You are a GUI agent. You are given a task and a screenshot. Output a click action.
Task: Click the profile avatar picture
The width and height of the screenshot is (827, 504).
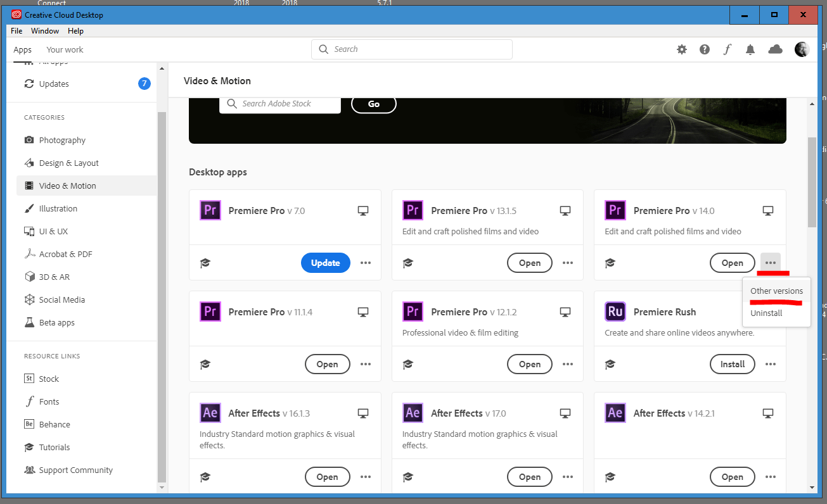[802, 49]
